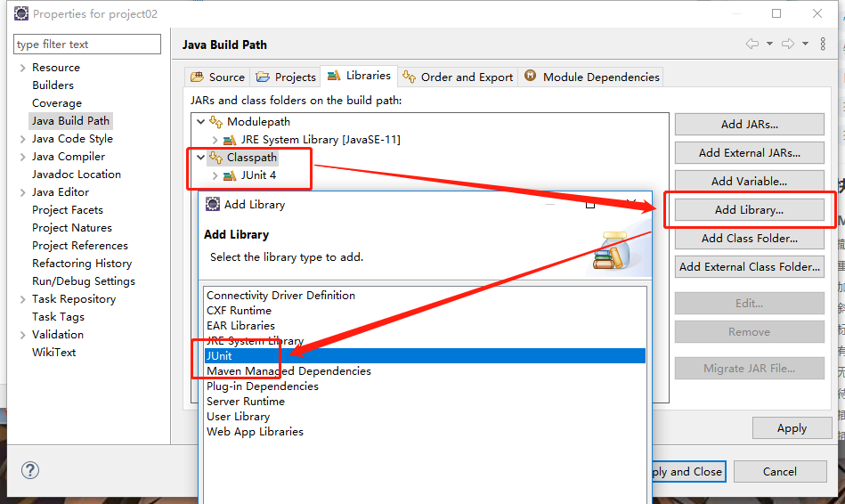The image size is (845, 504).
Task: Click the help question mark icon
Action: (30, 470)
